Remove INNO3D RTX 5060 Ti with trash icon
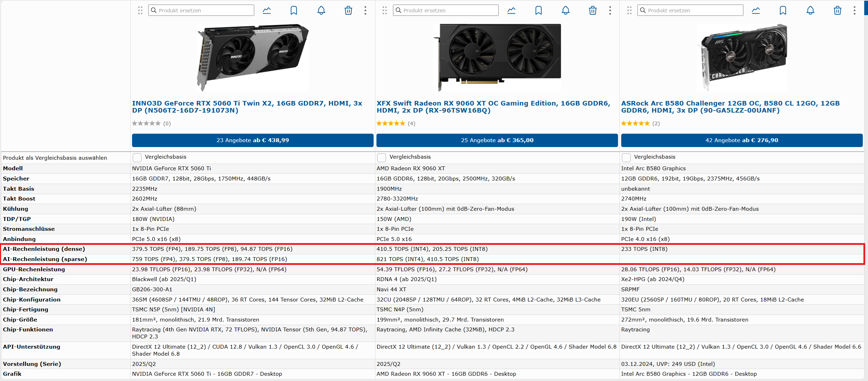This screenshot has height=381, width=868. point(348,11)
